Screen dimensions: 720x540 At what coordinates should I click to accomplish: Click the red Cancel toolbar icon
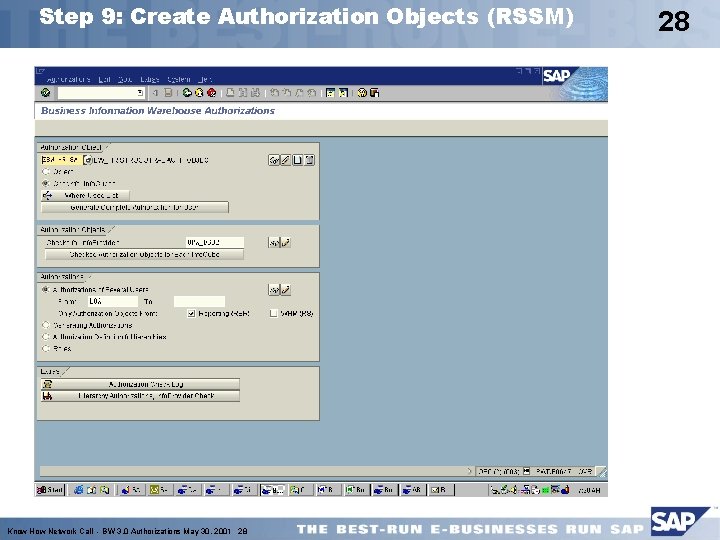tap(212, 93)
